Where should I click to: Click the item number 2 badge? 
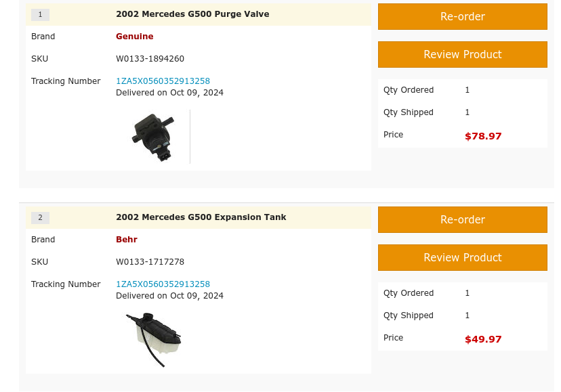pyautogui.click(x=40, y=218)
